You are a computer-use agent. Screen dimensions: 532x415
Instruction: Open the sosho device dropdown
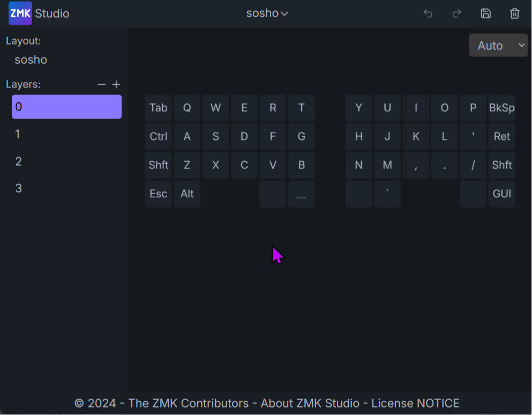[x=267, y=13]
